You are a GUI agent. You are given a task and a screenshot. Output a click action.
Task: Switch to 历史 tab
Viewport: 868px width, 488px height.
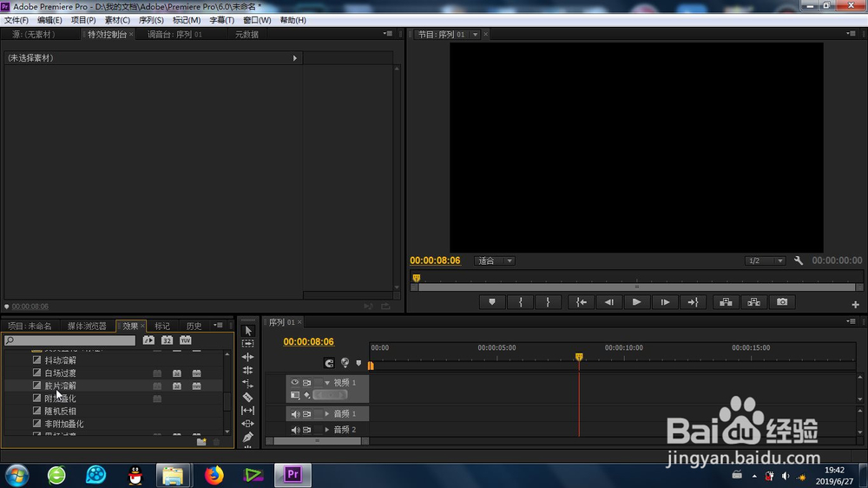pyautogui.click(x=194, y=326)
